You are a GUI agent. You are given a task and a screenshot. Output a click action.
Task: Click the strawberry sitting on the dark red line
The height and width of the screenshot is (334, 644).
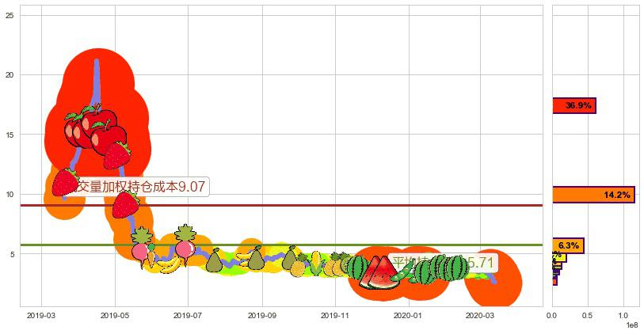pyautogui.click(x=125, y=204)
